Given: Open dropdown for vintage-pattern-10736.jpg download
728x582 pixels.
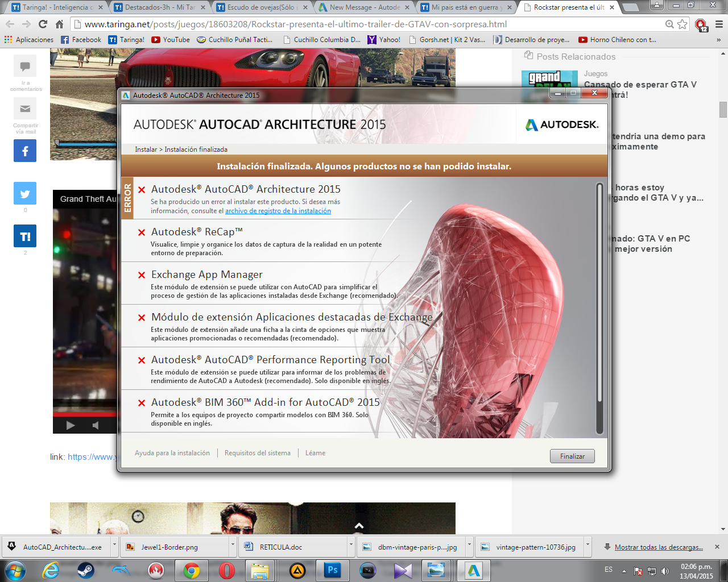Looking at the screenshot, I should tap(588, 547).
